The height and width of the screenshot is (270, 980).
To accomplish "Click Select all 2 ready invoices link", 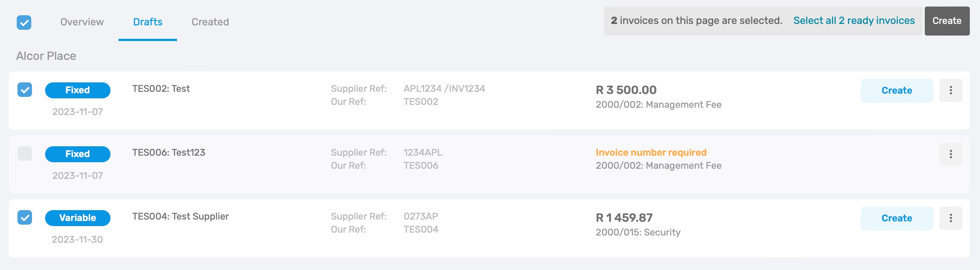I will click(854, 21).
